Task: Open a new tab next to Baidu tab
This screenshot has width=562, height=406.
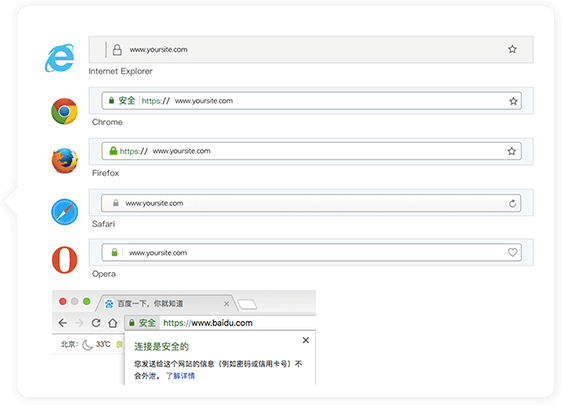Action: pos(247,305)
